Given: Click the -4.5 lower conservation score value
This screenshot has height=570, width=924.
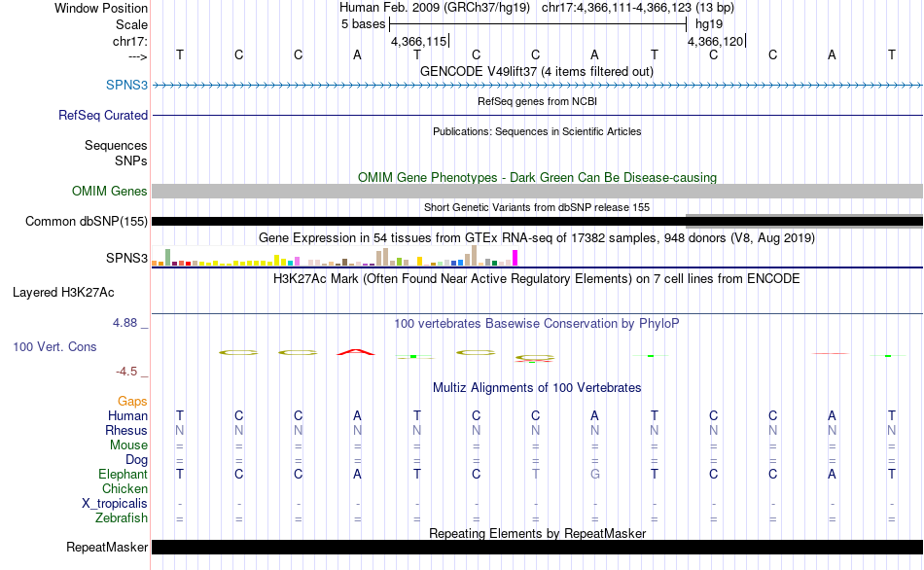Looking at the screenshot, I should tap(126, 372).
